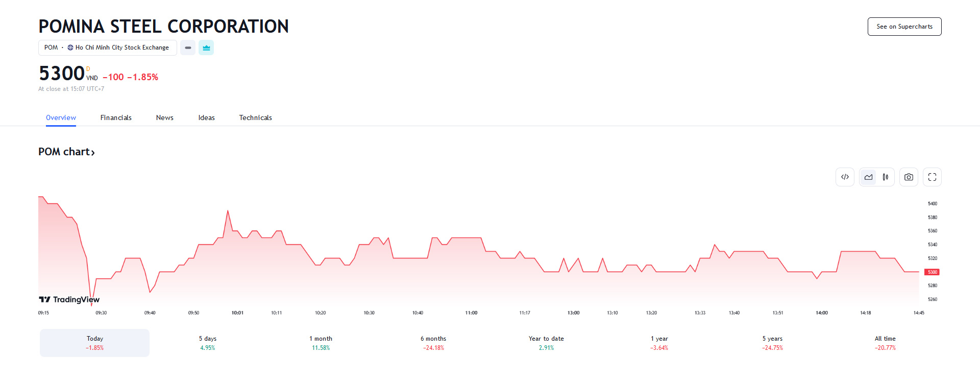Switch to 1 month range
This screenshot has width=980, height=379.
[321, 343]
